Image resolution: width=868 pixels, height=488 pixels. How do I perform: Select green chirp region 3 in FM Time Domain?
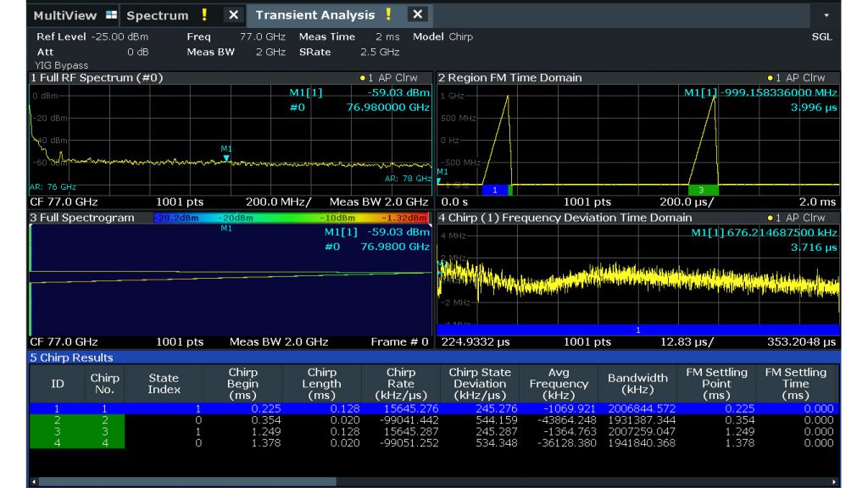pyautogui.click(x=703, y=191)
